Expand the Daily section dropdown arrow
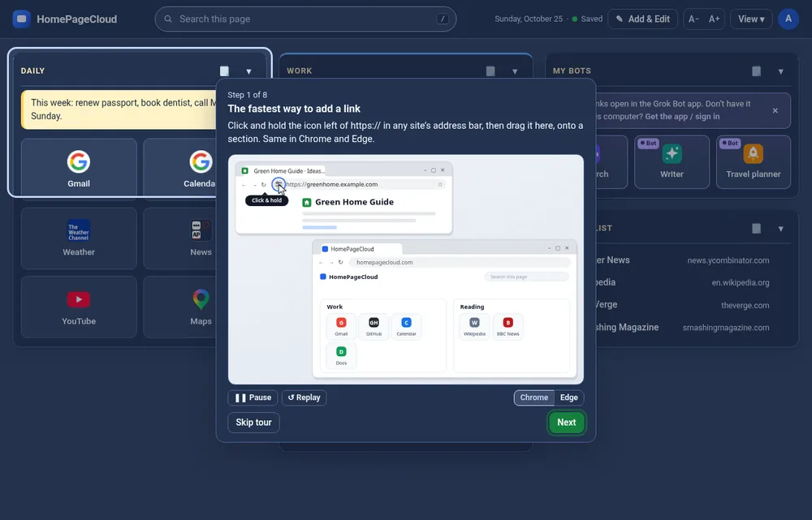 tap(248, 71)
